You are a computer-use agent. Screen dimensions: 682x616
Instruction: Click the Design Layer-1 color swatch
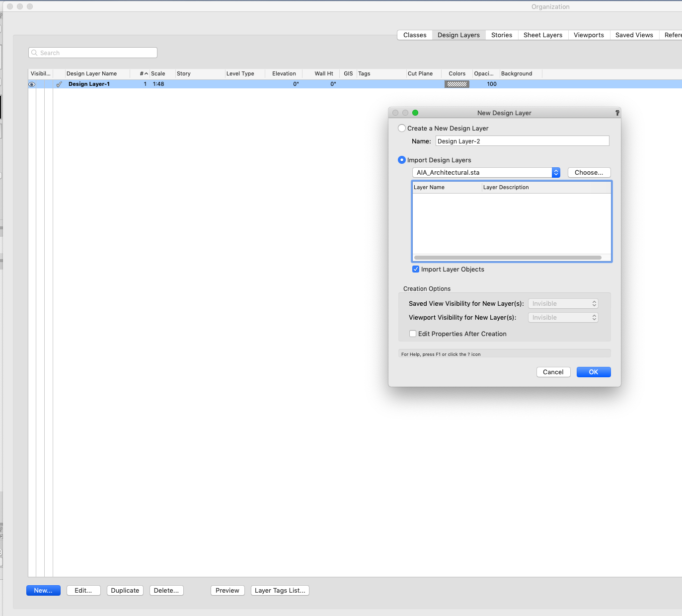coord(456,84)
